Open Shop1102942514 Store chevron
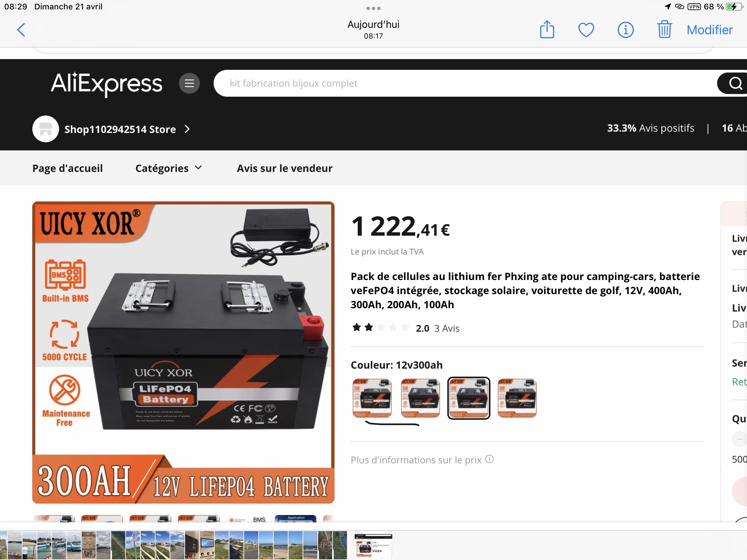The image size is (747, 560). tap(187, 129)
